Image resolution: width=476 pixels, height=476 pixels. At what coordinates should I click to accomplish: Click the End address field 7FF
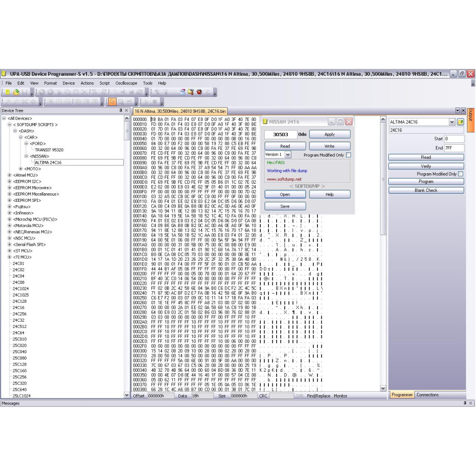[454, 148]
